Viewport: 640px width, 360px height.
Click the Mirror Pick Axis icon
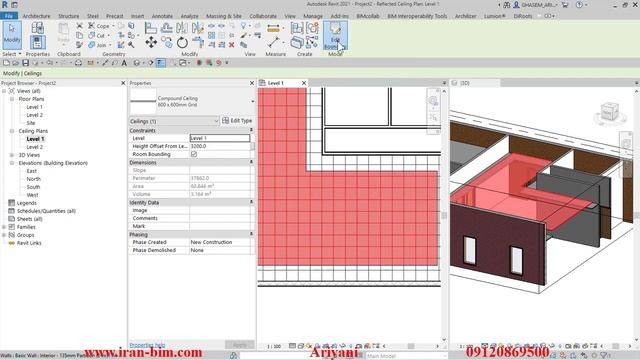tap(182, 28)
